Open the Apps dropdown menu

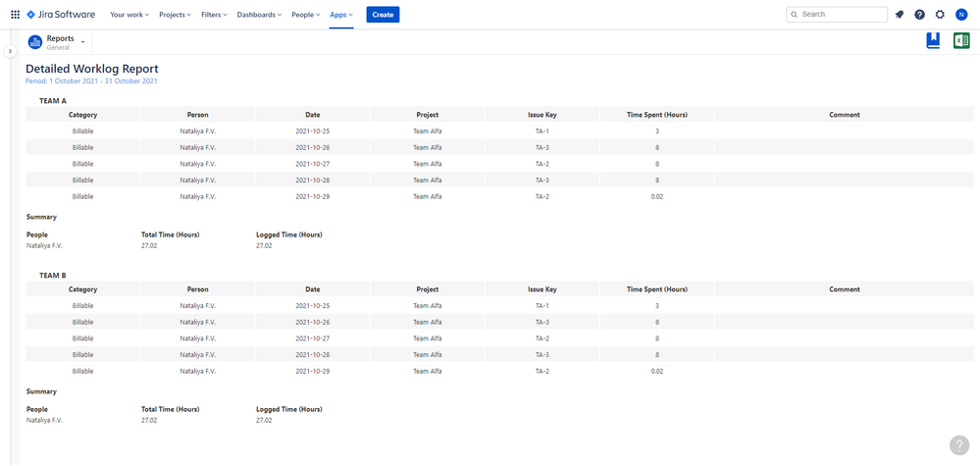341,15
